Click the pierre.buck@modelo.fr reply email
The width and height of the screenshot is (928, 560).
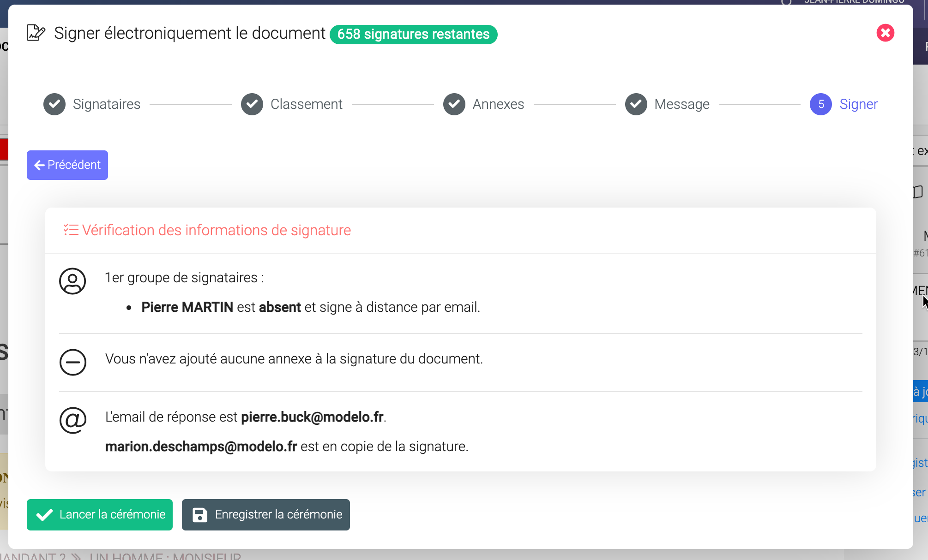click(x=313, y=417)
